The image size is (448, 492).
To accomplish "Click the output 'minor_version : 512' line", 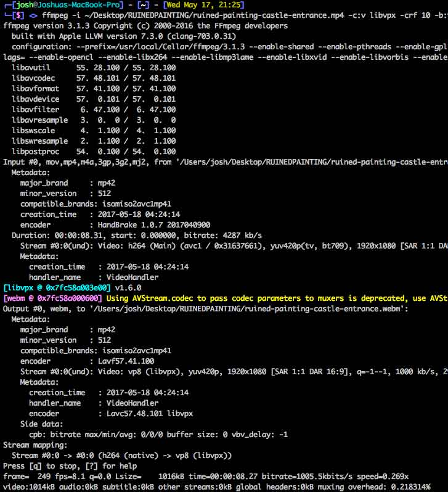I will click(65, 340).
